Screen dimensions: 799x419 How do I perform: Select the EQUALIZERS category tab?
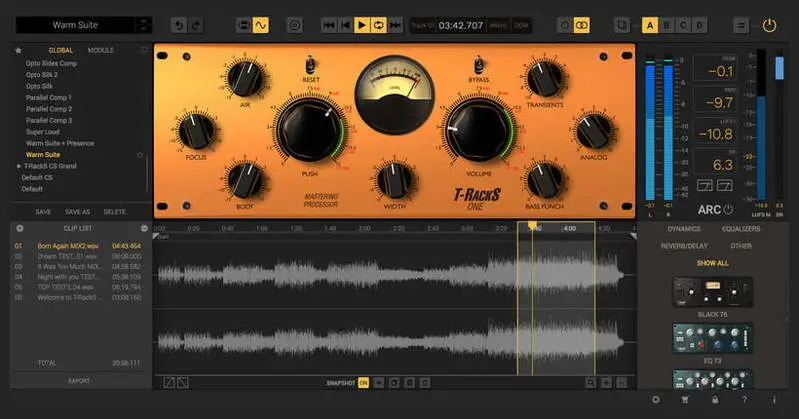[741, 229]
